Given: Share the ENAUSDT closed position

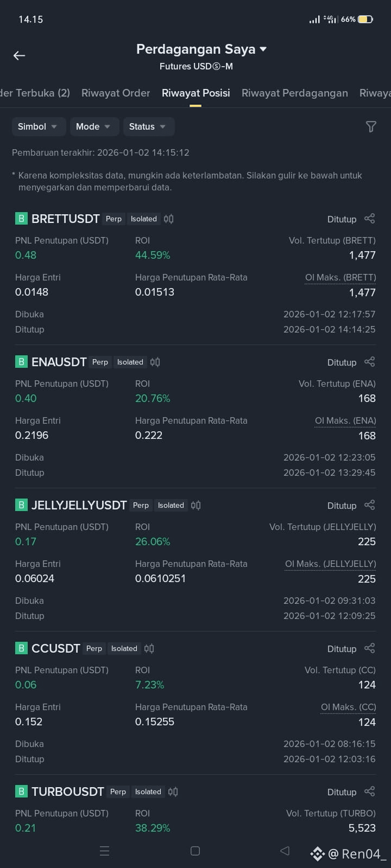Looking at the screenshot, I should [370, 362].
